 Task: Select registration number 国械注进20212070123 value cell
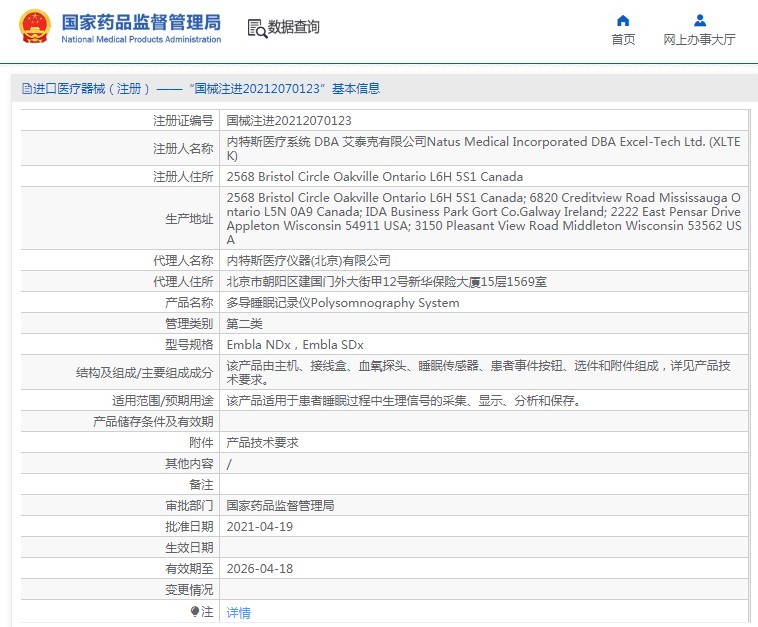[x=289, y=120]
